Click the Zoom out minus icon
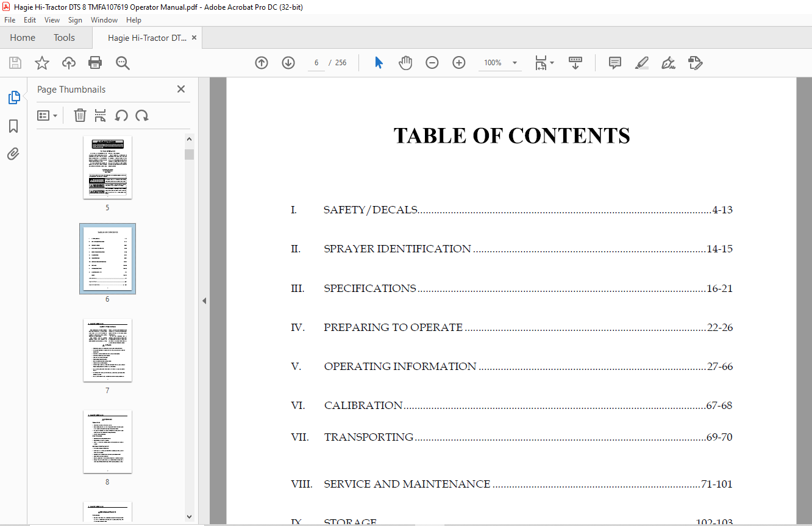The height and width of the screenshot is (526, 812). tap(432, 63)
